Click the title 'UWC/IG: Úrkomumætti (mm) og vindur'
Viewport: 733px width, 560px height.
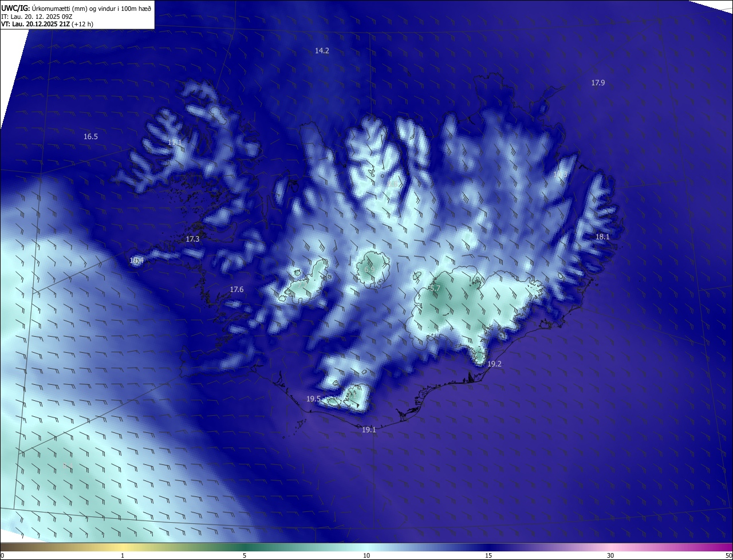coord(76,8)
